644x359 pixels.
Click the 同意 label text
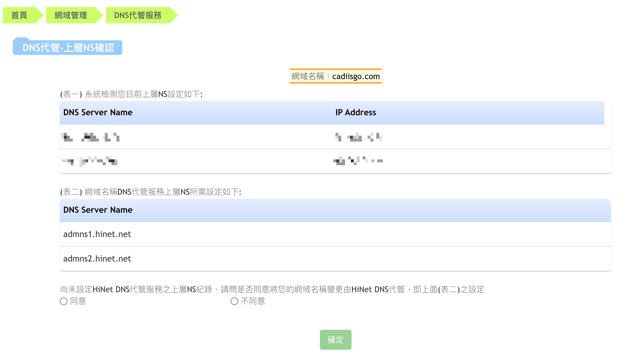click(78, 301)
